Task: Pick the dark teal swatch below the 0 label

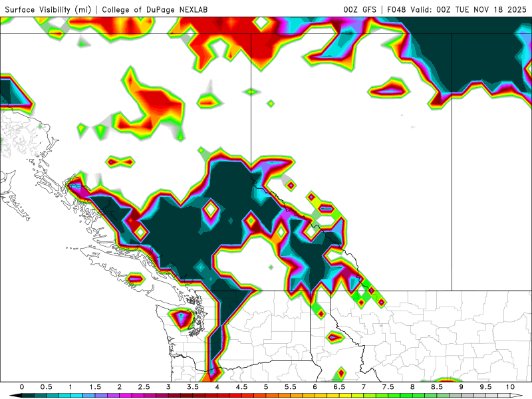Action: tap(28, 396)
